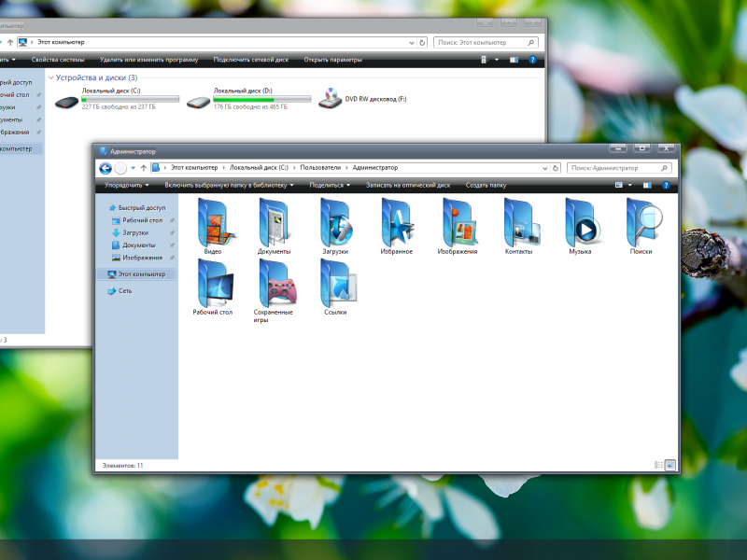Click the blue Back arrow in Администратор window
The height and width of the screenshot is (560, 747).
(106, 168)
